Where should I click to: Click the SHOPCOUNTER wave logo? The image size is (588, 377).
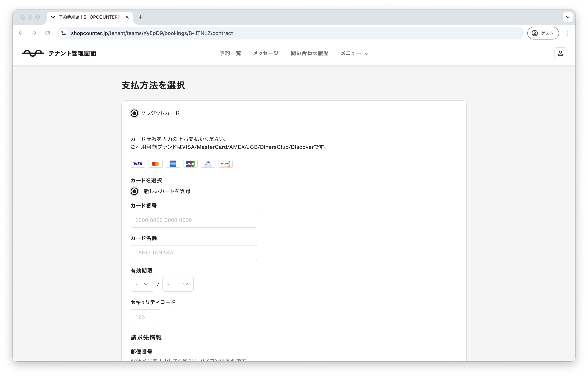pos(33,53)
